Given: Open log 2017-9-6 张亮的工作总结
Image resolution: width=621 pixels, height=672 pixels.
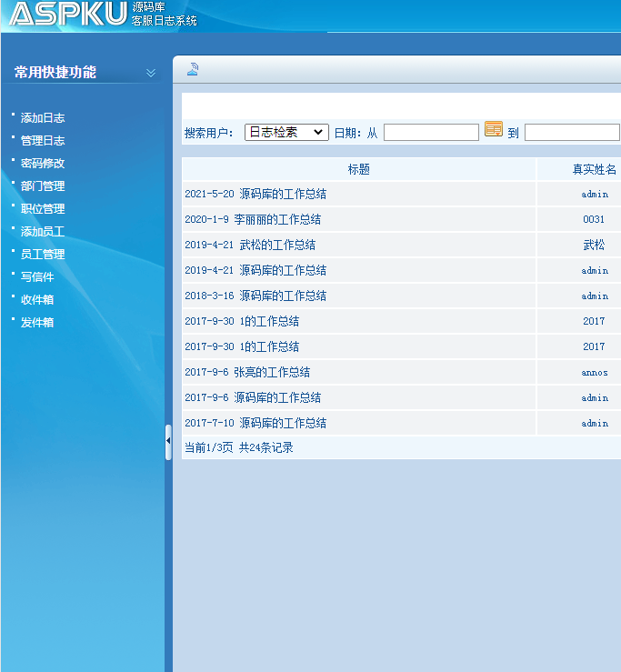Looking at the screenshot, I should (247, 372).
